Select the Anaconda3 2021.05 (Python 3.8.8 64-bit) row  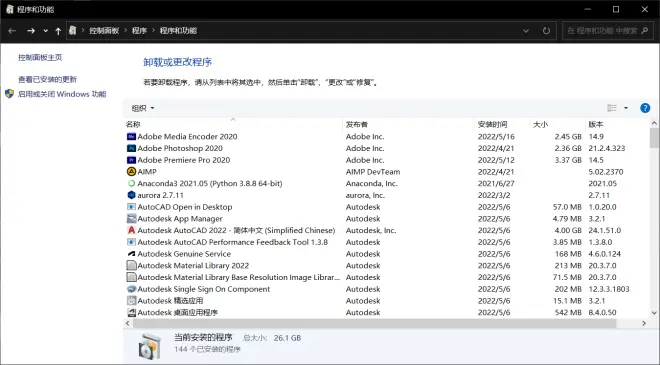coord(387,184)
